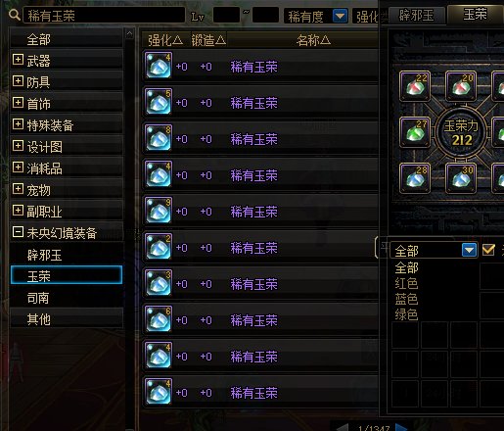Screen dimensions: 504x431
Task: Select the level 22 red jade gem
Action: pyautogui.click(x=415, y=86)
